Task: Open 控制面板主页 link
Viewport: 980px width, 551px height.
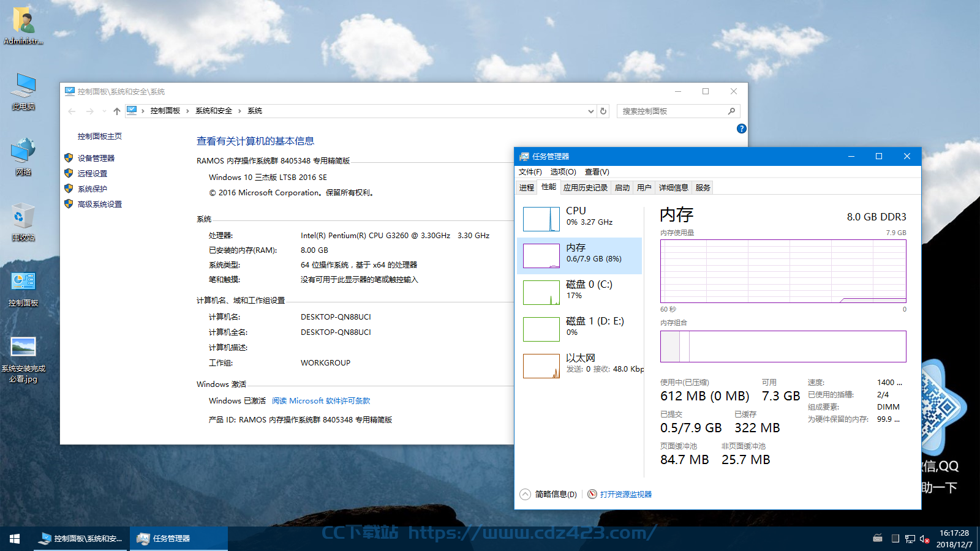Action: coord(100,137)
